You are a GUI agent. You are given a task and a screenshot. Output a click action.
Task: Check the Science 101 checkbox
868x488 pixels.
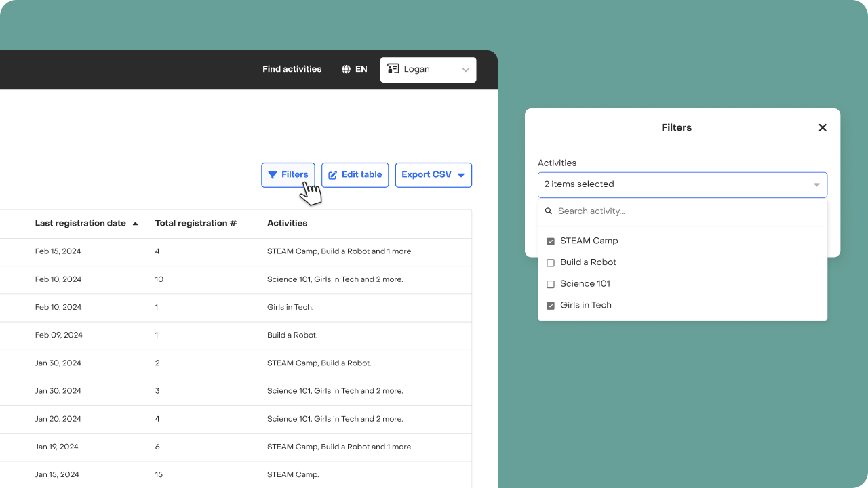click(x=551, y=284)
